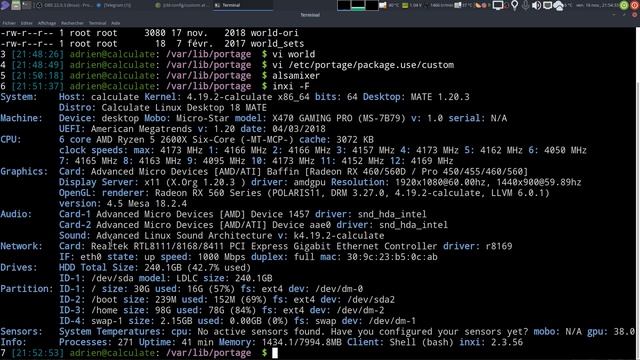640x360 pixels.
Task: Click the voltage sensor applet icon
Action: coord(405,5)
